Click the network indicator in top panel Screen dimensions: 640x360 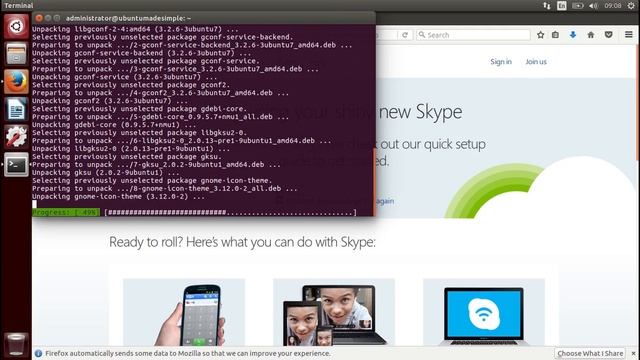(x=547, y=5)
